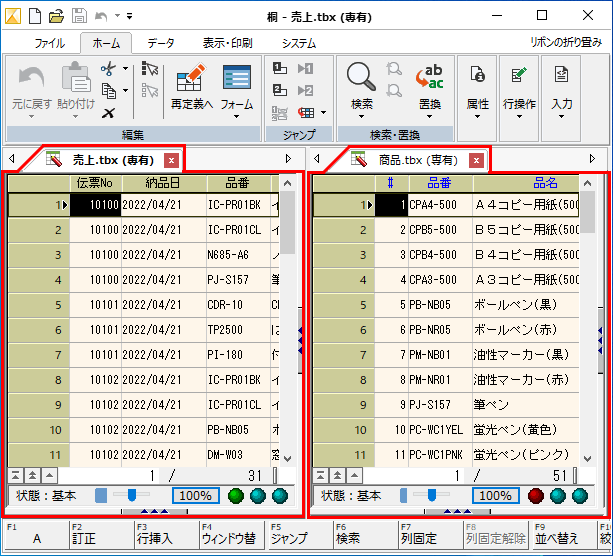The image size is (613, 556).
Task: Open the undo history dropdown in title bar
Action: click(x=117, y=16)
